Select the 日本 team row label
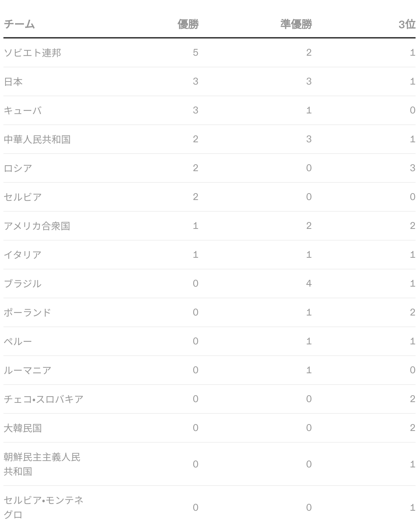This screenshot has width=419, height=532. click(x=13, y=81)
